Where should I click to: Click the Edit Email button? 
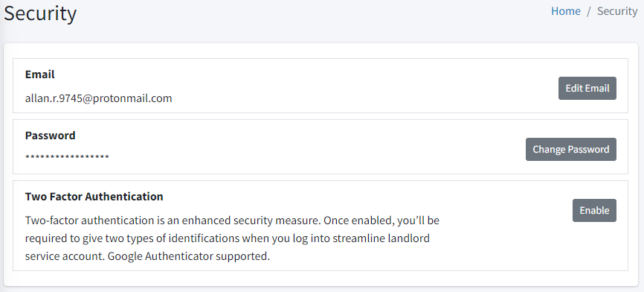[x=587, y=88]
